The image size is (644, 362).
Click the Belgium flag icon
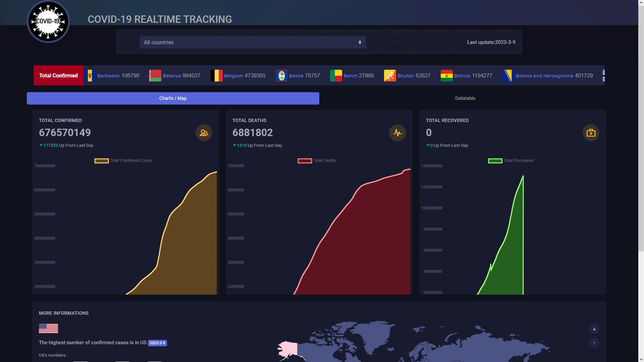(216, 76)
